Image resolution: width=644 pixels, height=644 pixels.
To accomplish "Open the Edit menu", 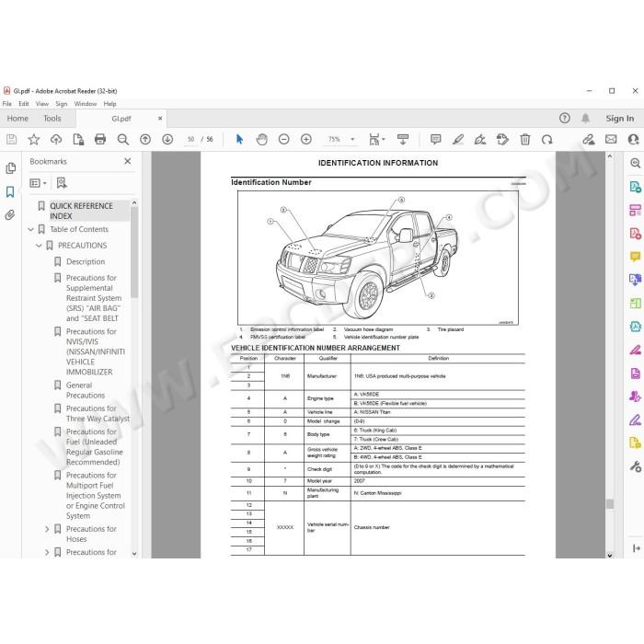I will coord(24,104).
